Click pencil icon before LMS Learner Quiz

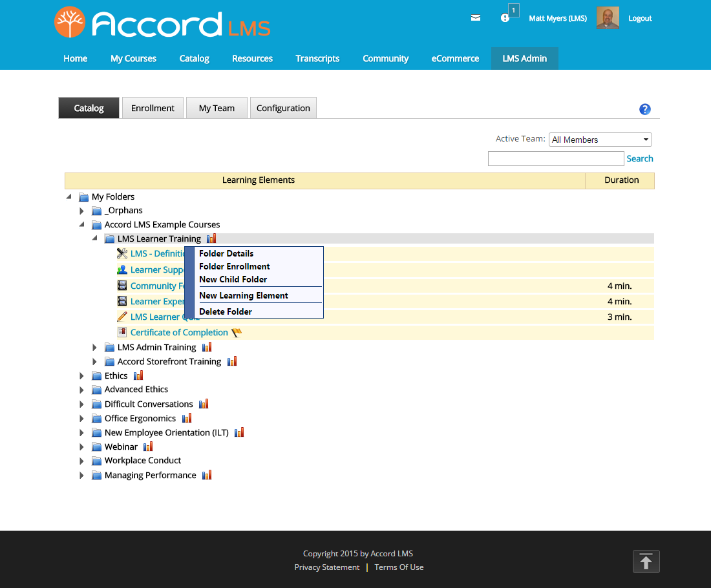[122, 317]
